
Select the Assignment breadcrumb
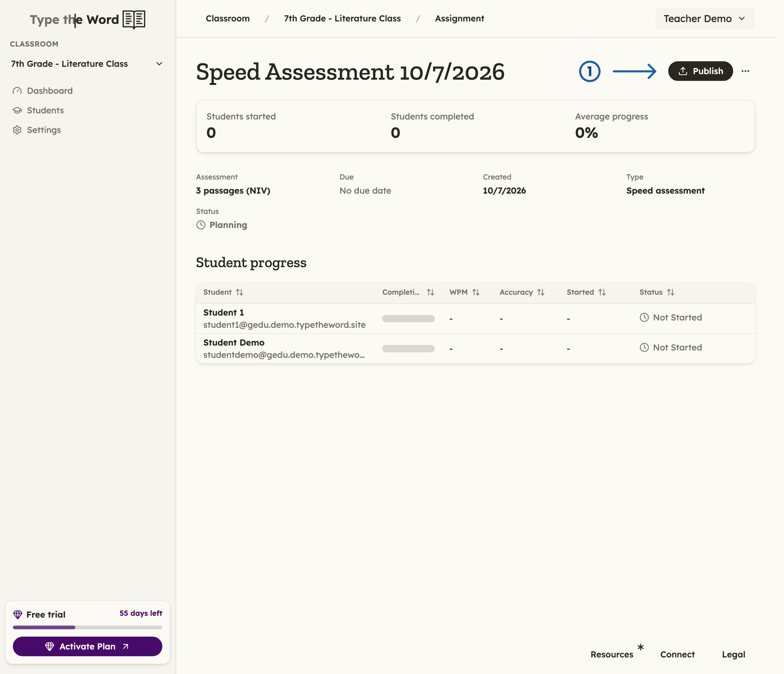tap(459, 19)
